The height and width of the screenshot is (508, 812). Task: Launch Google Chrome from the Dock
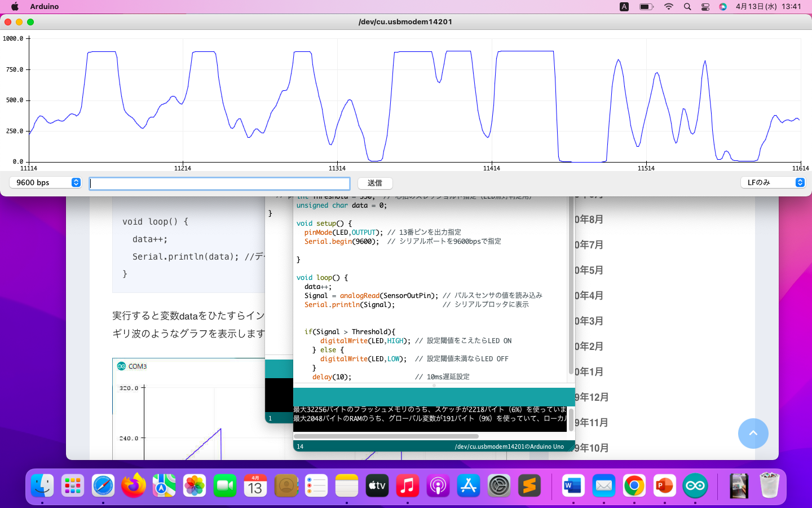(634, 485)
